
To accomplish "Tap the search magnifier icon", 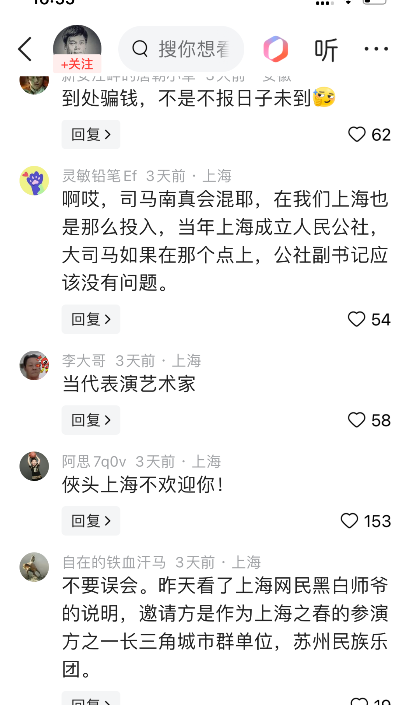I will (140, 49).
